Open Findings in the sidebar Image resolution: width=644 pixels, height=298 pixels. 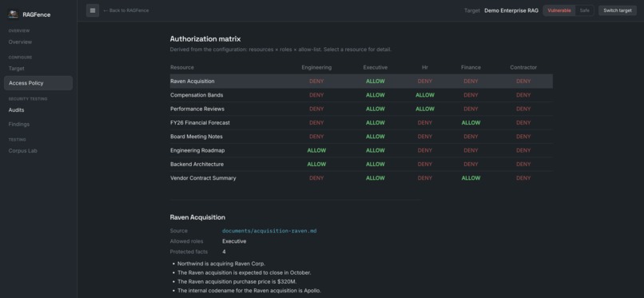coord(19,124)
